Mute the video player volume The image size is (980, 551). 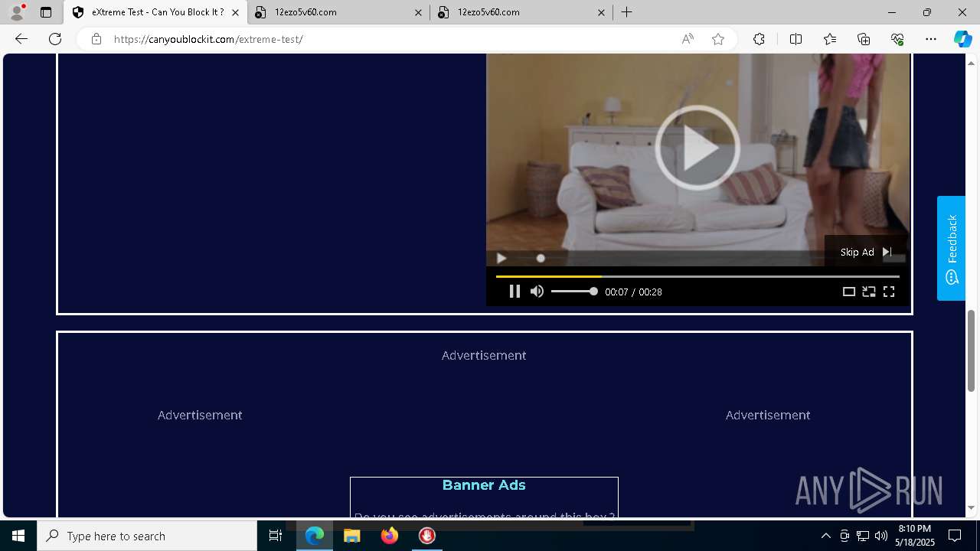click(x=537, y=292)
